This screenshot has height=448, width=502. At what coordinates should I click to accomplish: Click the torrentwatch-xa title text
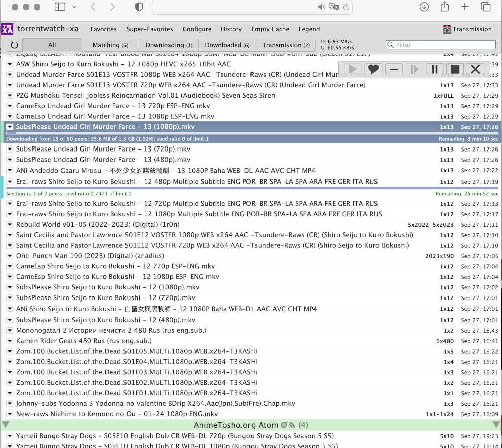click(48, 29)
